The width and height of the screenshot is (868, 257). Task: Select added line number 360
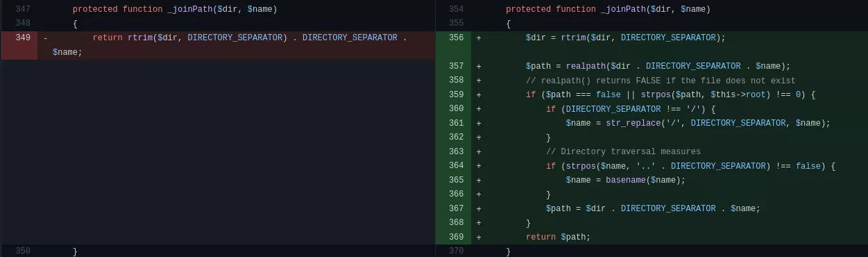click(456, 108)
